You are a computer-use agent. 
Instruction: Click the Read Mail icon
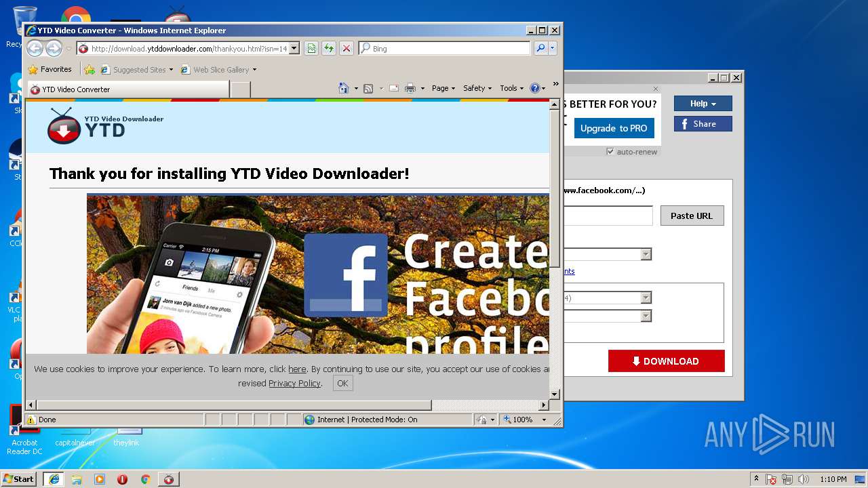pos(393,88)
